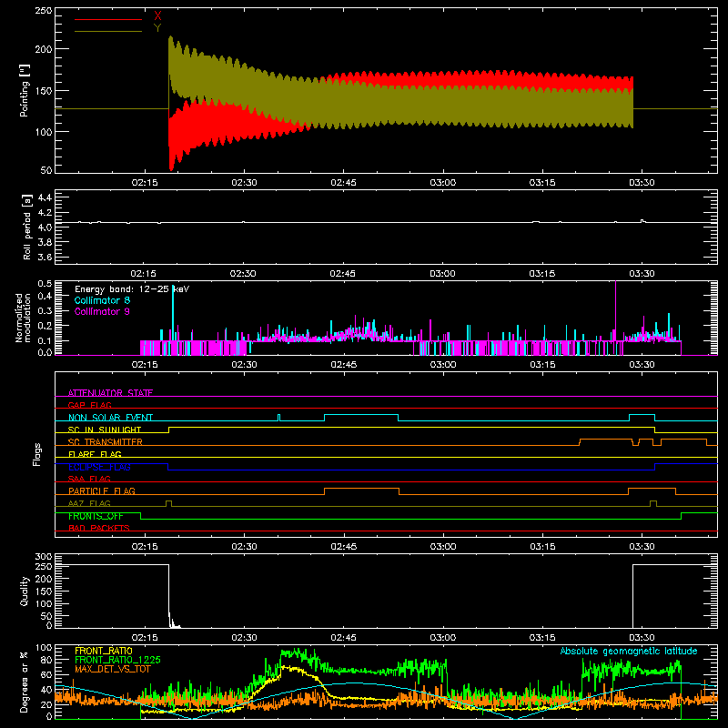Click the 03:15 tick under Roll period plot

pyautogui.click(x=541, y=274)
